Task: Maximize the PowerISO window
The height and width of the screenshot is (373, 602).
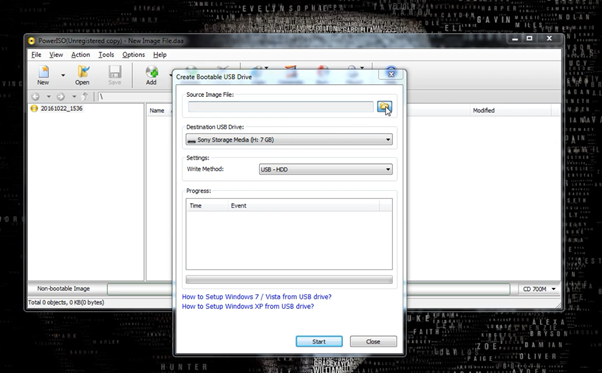Action: click(529, 38)
